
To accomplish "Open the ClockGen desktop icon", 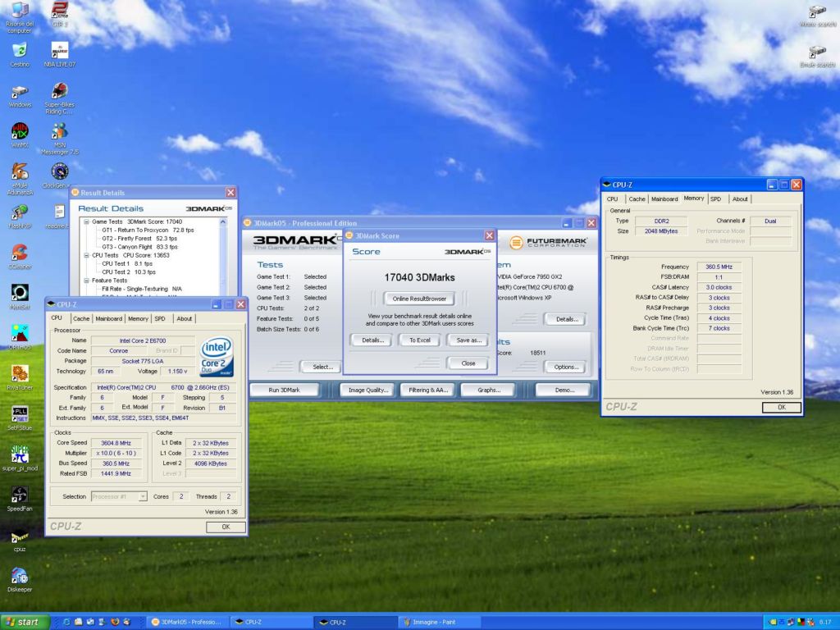I will pyautogui.click(x=59, y=176).
